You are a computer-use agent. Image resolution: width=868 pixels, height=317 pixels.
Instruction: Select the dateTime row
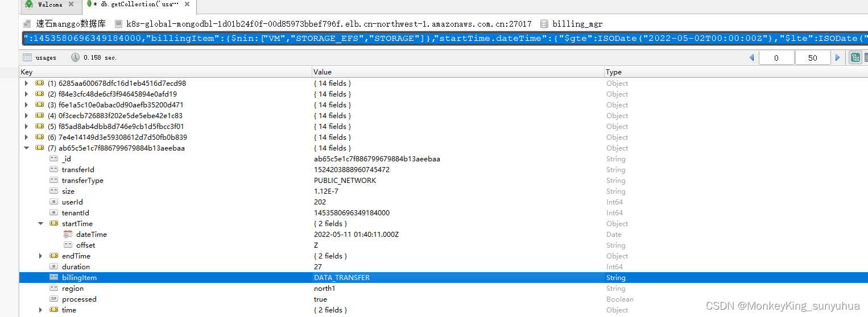coord(444,234)
